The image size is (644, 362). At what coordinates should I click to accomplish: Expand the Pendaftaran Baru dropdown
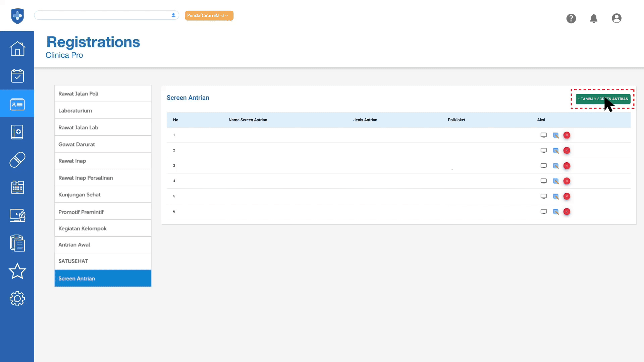[x=209, y=15]
